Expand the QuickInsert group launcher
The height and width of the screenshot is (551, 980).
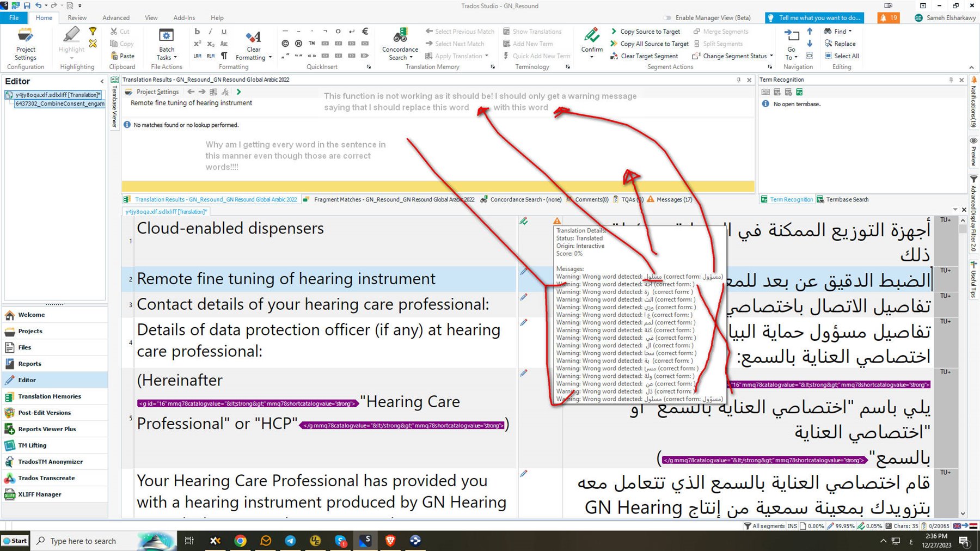(x=369, y=67)
